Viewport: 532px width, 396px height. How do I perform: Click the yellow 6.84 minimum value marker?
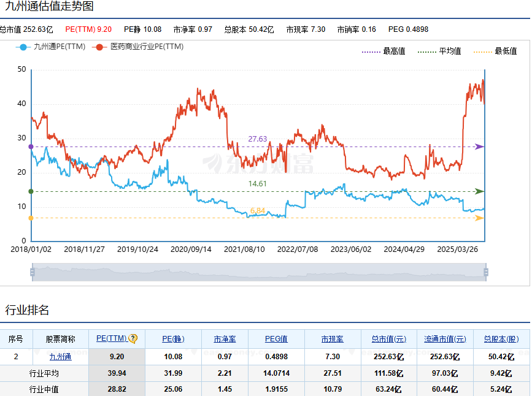click(31, 218)
